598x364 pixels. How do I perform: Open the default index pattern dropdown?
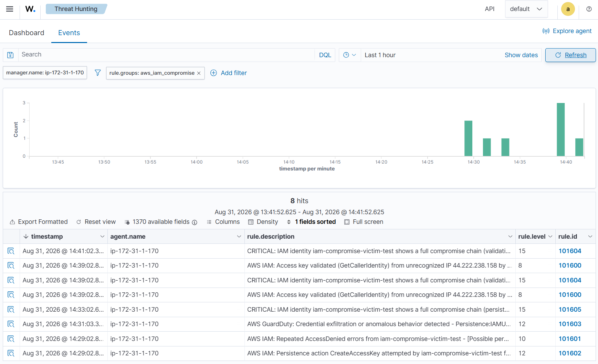point(526,9)
